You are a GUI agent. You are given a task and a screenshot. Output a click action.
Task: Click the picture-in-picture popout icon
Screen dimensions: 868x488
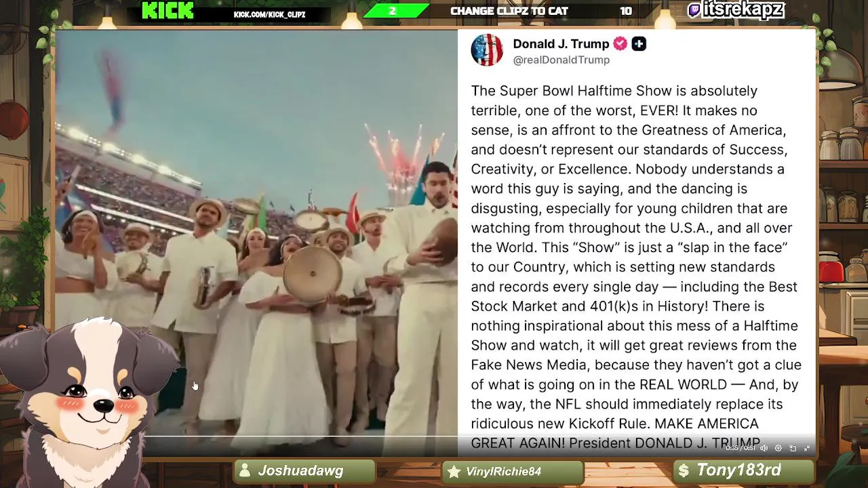(793, 448)
